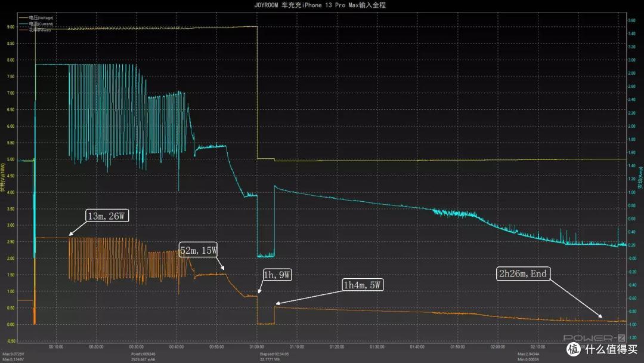The width and height of the screenshot is (644, 363).
Task: Click the 02:10:00 time axis label
Action: tap(538, 347)
